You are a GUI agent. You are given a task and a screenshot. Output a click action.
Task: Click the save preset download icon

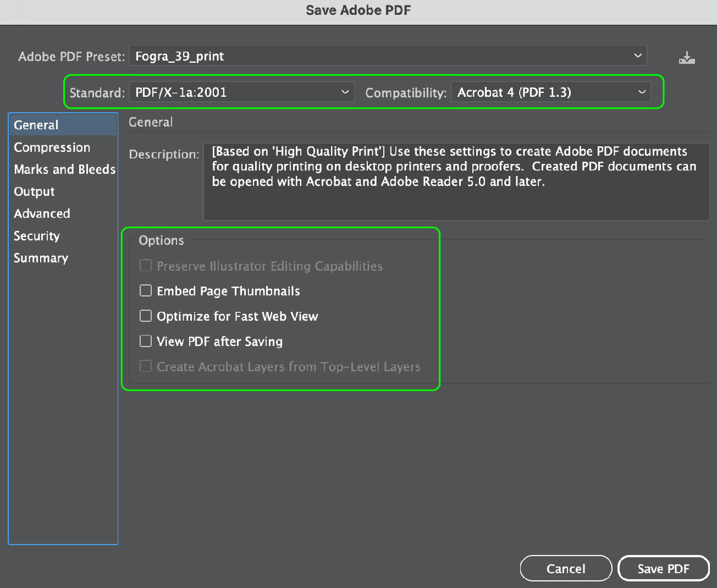click(687, 57)
